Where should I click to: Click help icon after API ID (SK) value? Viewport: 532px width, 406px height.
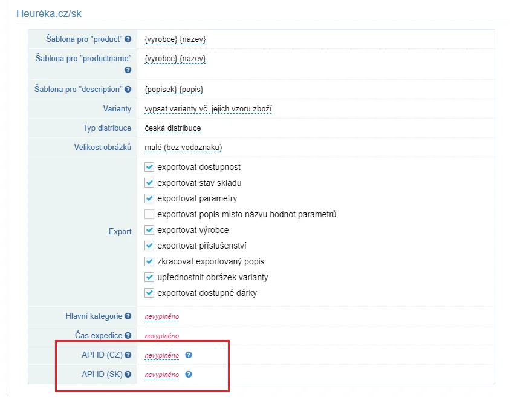(189, 374)
